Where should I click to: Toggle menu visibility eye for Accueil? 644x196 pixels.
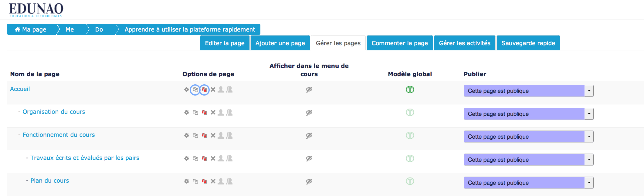tap(309, 90)
